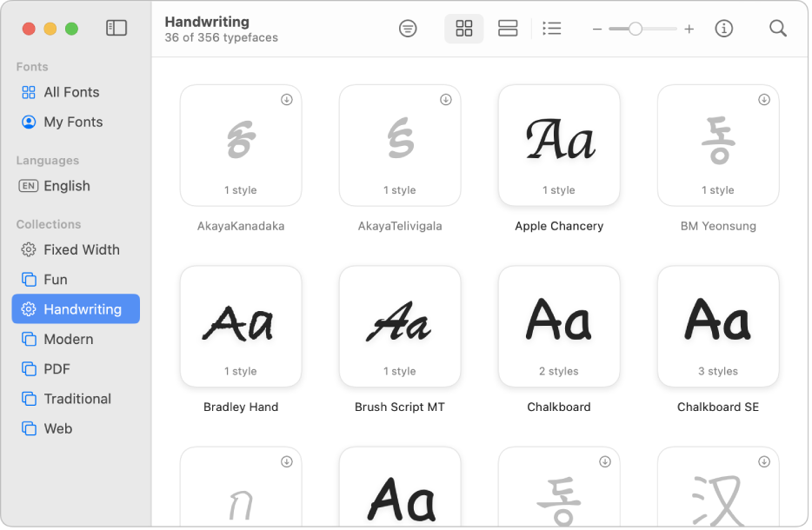Screen dimensions: 812x530
Task: Close the Font Book window
Action: pyautogui.click(x=29, y=29)
